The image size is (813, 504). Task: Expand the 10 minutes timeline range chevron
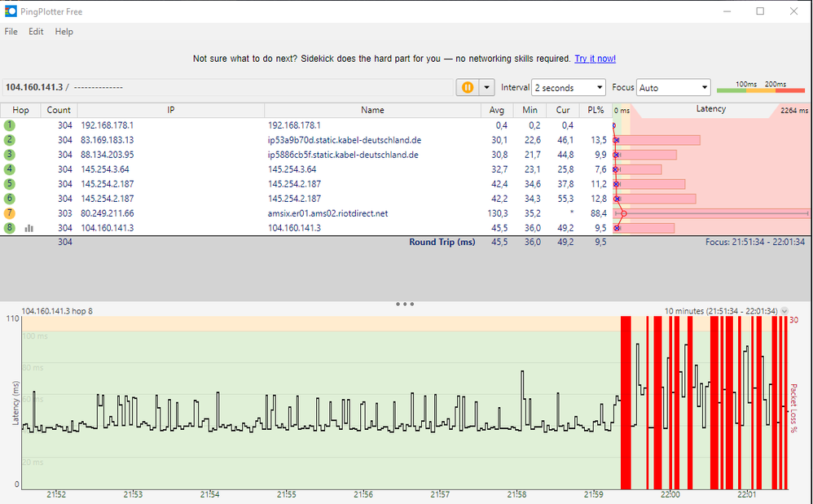[784, 311]
